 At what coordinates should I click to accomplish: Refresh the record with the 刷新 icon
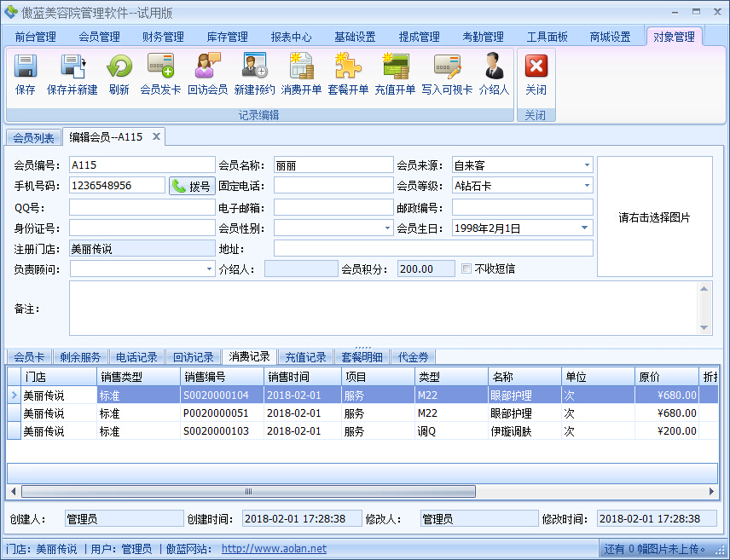[x=119, y=72]
